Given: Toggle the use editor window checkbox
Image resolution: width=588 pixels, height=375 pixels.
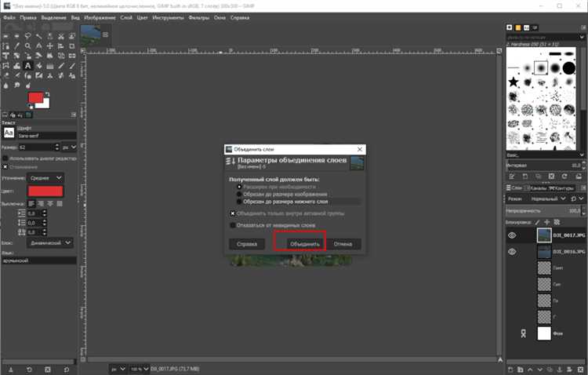Looking at the screenshot, I should (x=5, y=158).
